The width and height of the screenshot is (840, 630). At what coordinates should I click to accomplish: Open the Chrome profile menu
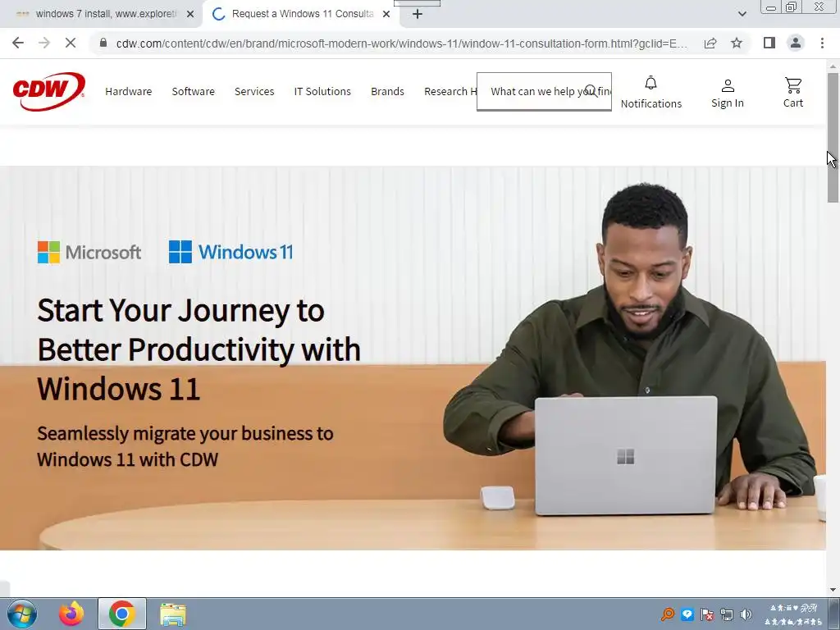(x=796, y=43)
